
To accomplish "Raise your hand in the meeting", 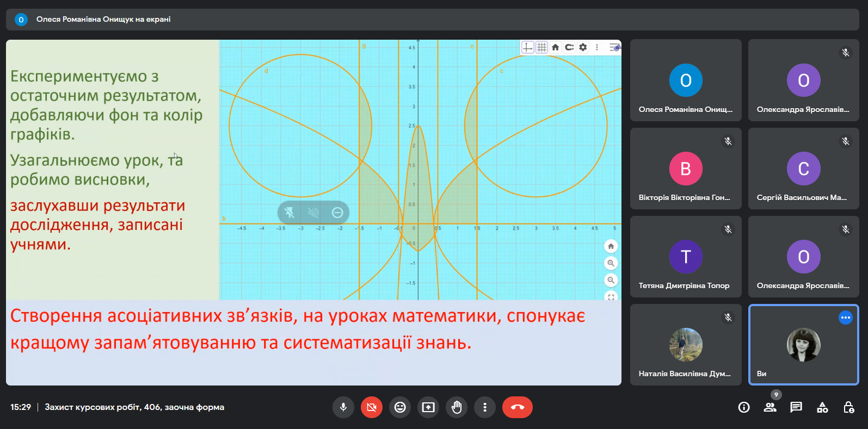I will pos(457,407).
